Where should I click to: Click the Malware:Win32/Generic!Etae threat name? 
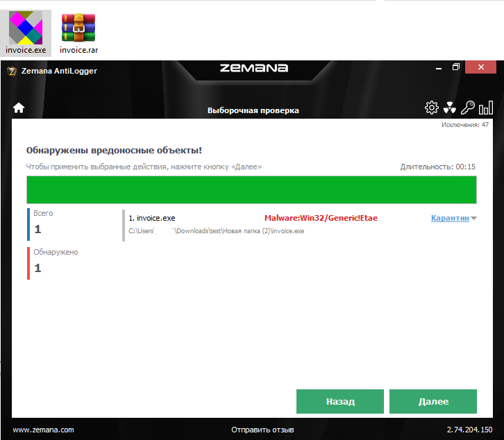coord(321,218)
